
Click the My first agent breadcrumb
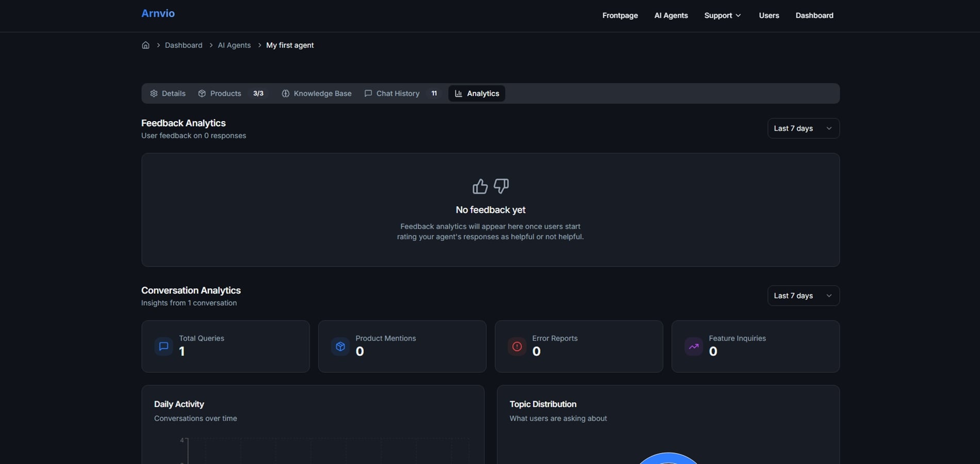[x=290, y=45]
